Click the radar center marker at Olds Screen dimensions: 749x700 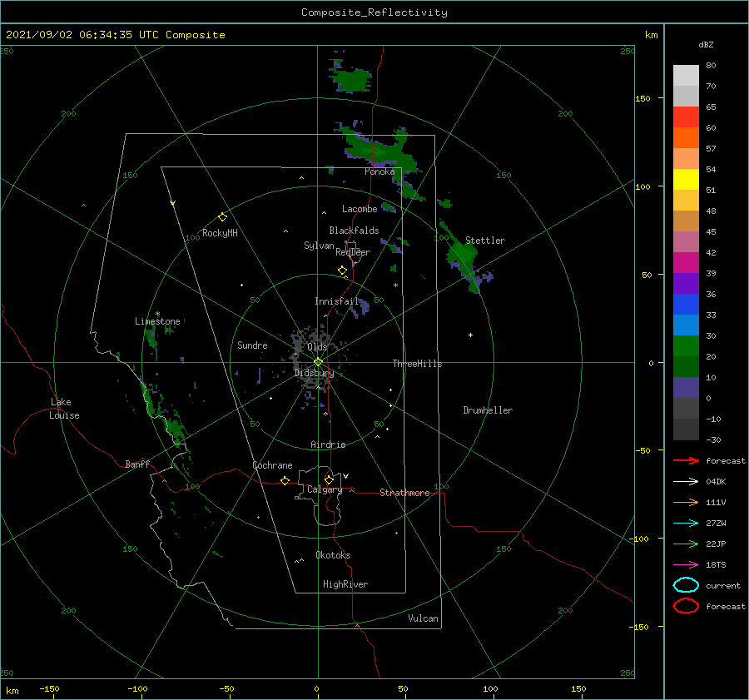click(x=318, y=362)
